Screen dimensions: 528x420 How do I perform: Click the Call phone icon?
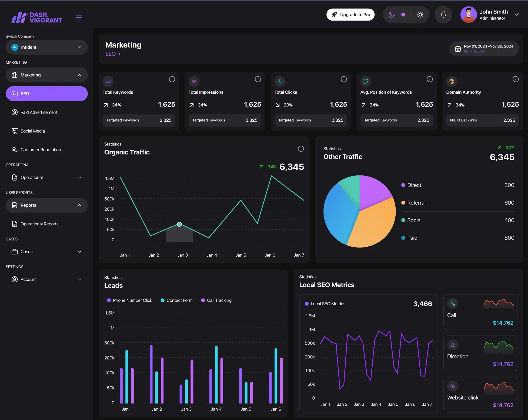[453, 304]
